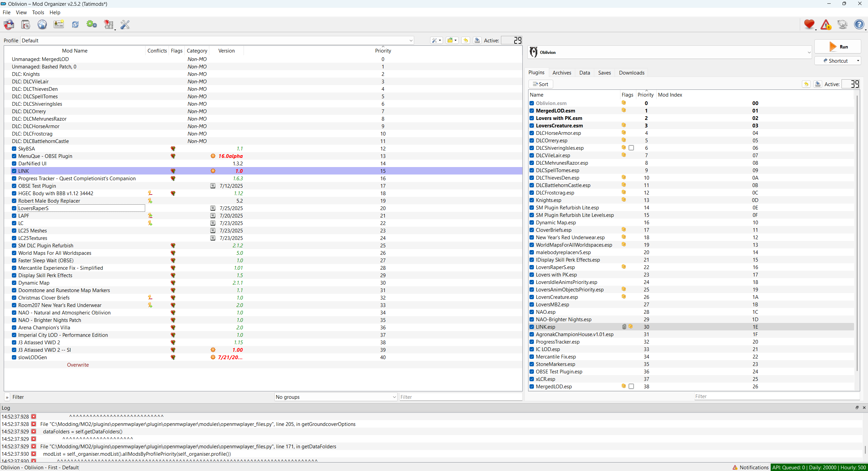868x471 pixels.
Task: Expand the Filter panel chevron
Action: click(7, 397)
